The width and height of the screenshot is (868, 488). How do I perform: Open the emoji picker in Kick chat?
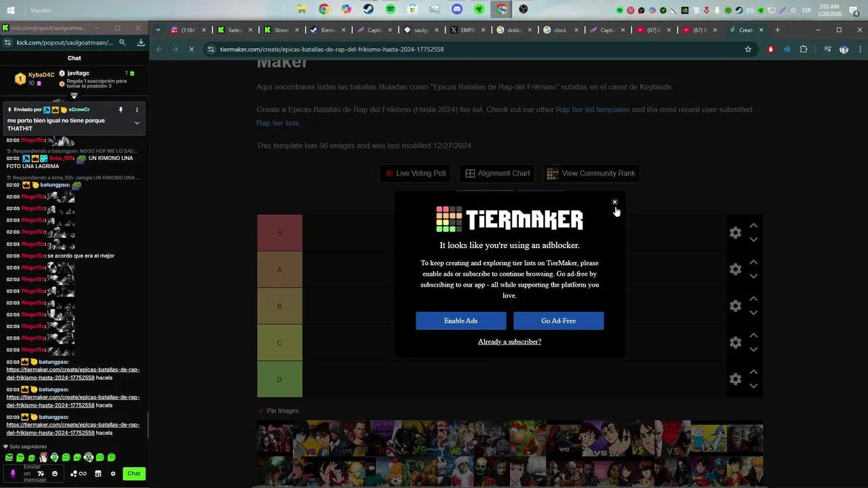tap(55, 474)
